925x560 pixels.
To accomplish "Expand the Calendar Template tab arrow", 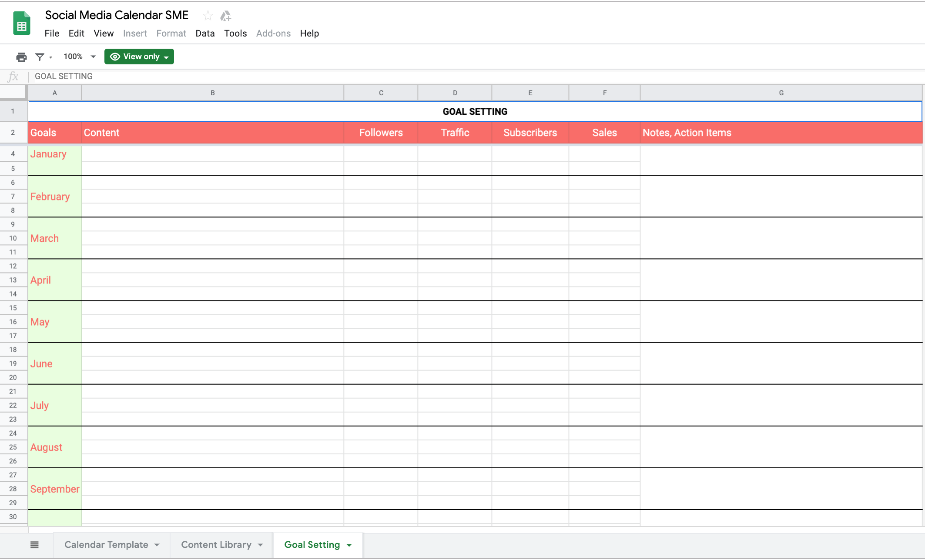I will click(x=157, y=545).
